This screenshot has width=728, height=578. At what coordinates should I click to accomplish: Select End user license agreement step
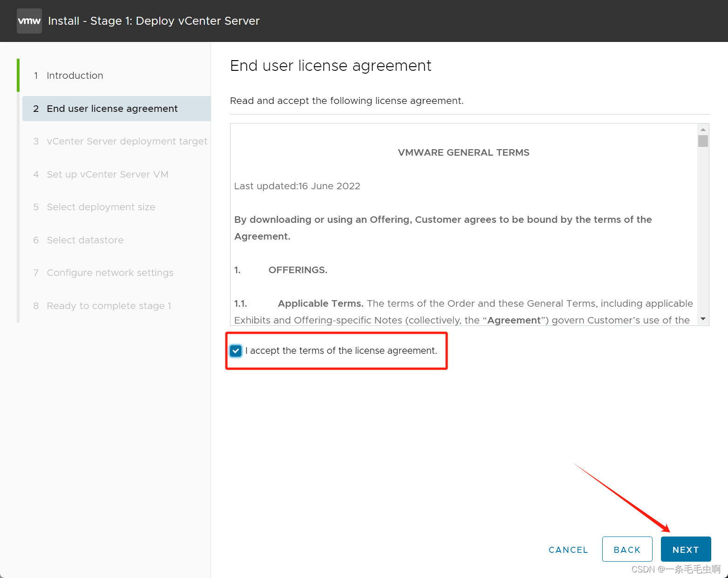coord(116,109)
